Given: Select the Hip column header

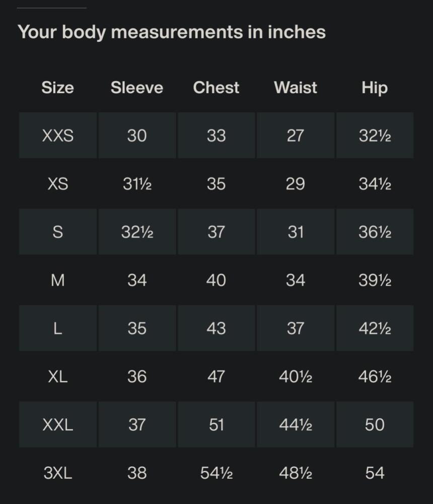Looking at the screenshot, I should [375, 88].
